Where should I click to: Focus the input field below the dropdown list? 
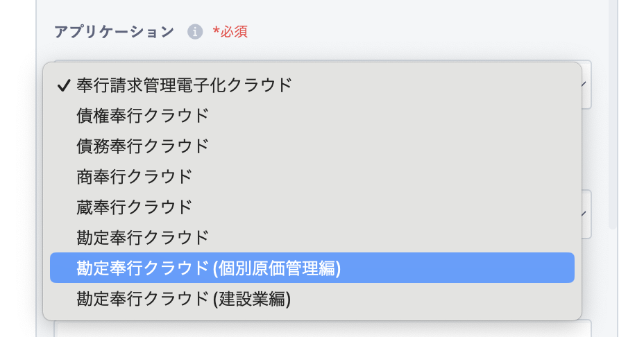pos(323,329)
